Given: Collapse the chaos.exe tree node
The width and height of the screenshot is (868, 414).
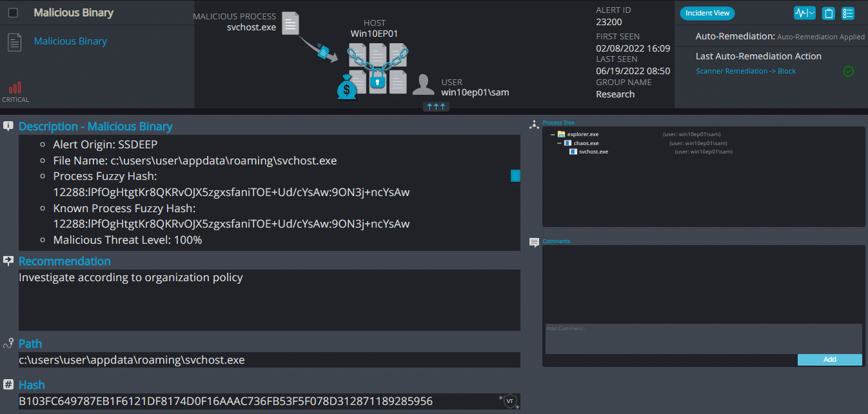Looking at the screenshot, I should point(559,143).
